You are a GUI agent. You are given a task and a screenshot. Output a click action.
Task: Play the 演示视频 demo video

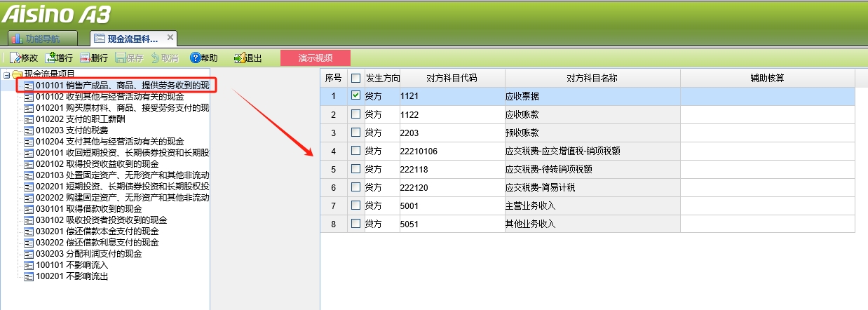pyautogui.click(x=315, y=58)
